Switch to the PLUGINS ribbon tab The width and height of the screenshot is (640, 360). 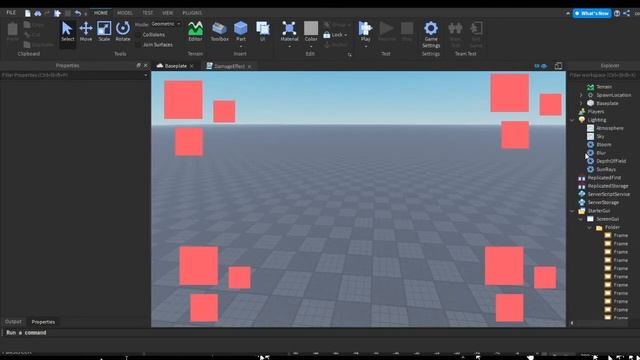pos(192,13)
